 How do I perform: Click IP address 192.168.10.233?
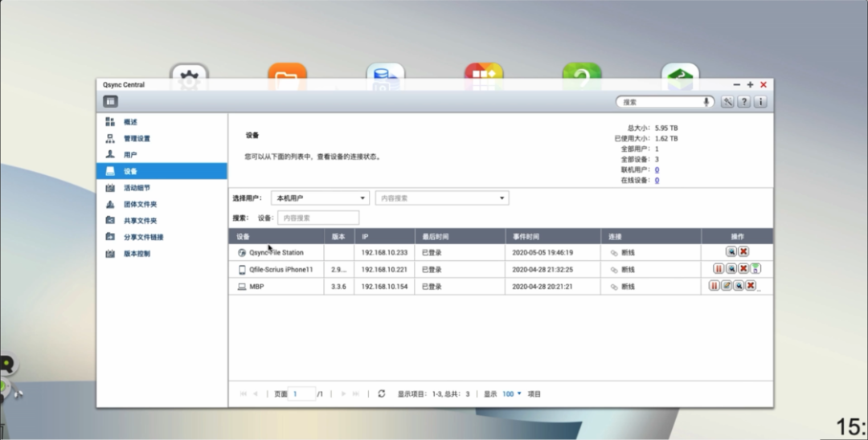point(384,253)
